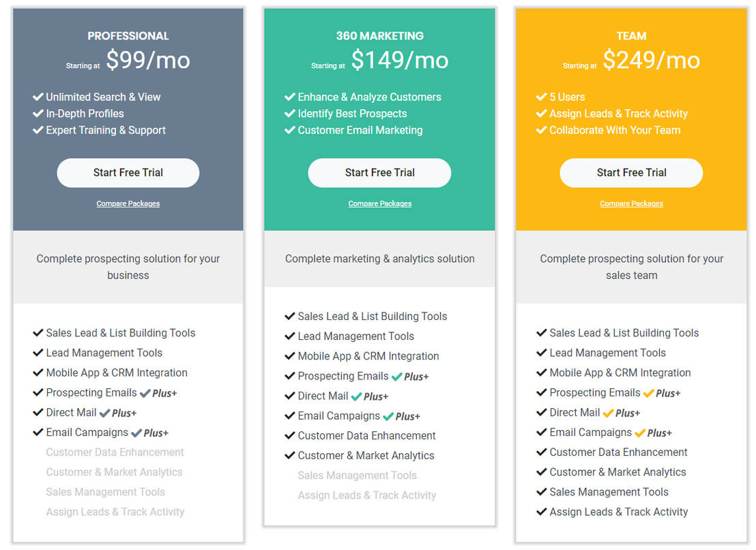756x550 pixels.
Task: Click the green Plus+ checkmark beside Email Campaigns
Action: coord(388,416)
